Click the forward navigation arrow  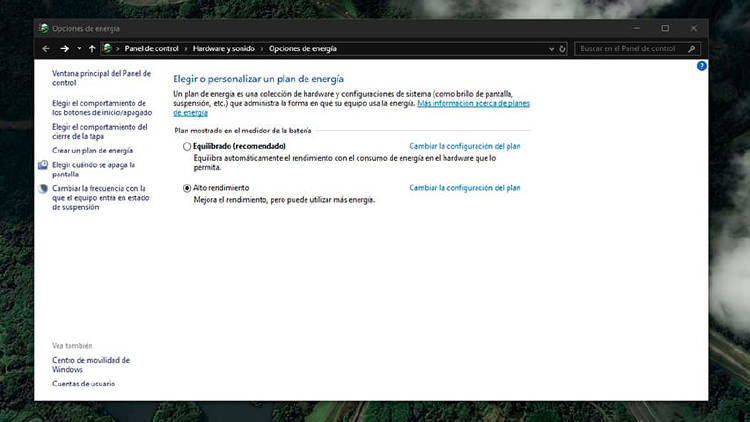coord(64,48)
